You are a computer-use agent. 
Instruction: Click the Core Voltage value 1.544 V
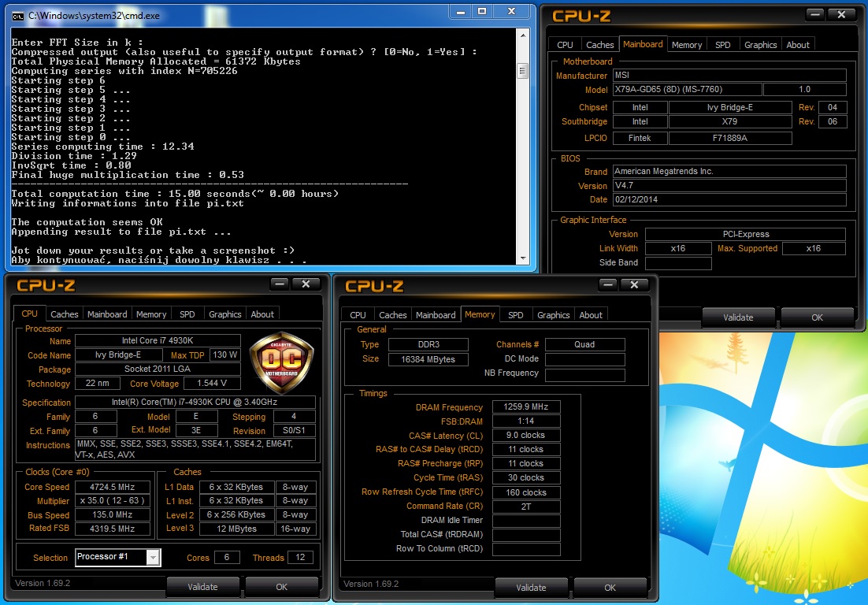click(212, 383)
